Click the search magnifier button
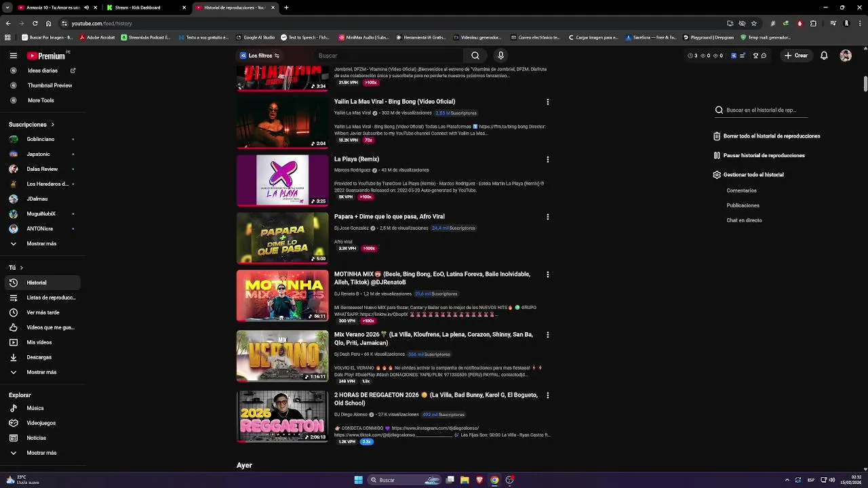 pyautogui.click(x=475, y=56)
